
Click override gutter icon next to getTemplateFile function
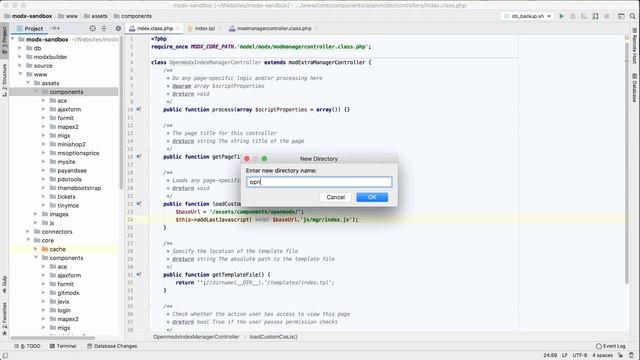139,275
